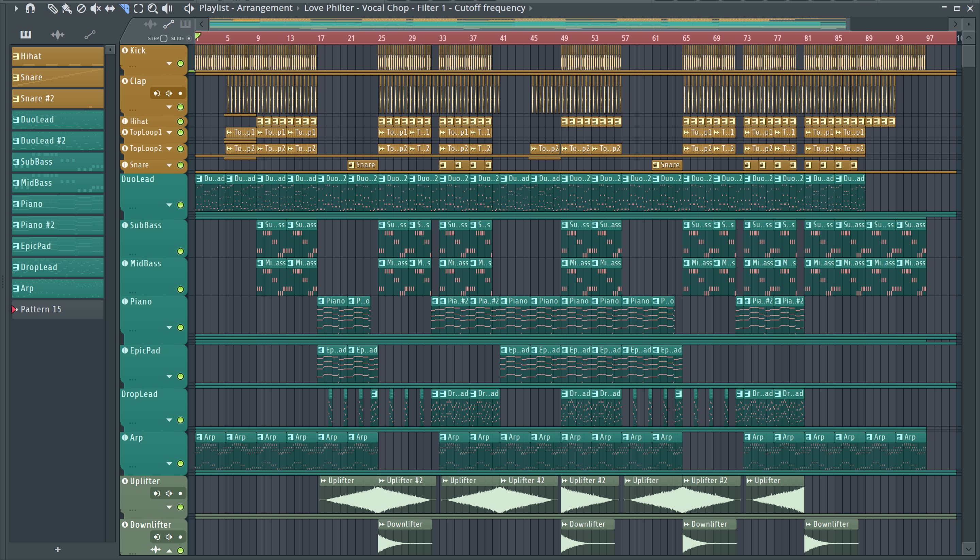Mute the DuoLead track green light
Image resolution: width=980 pixels, height=560 pixels.
pos(180,205)
